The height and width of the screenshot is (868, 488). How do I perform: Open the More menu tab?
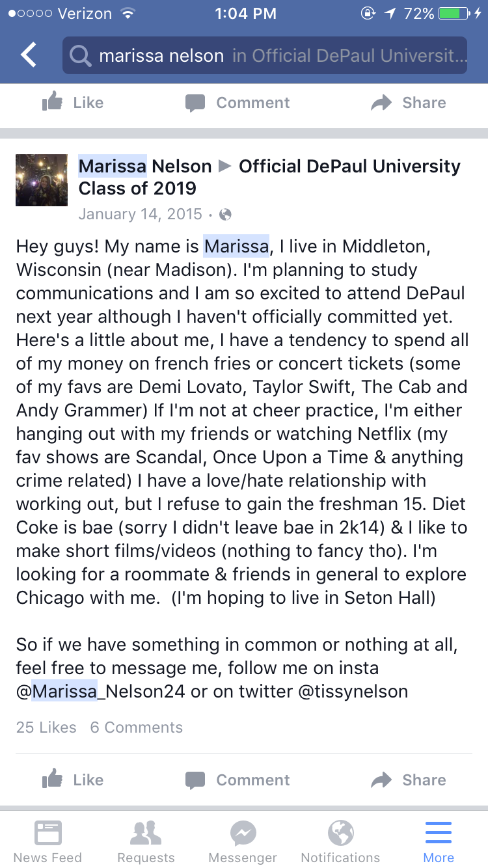coord(439,841)
